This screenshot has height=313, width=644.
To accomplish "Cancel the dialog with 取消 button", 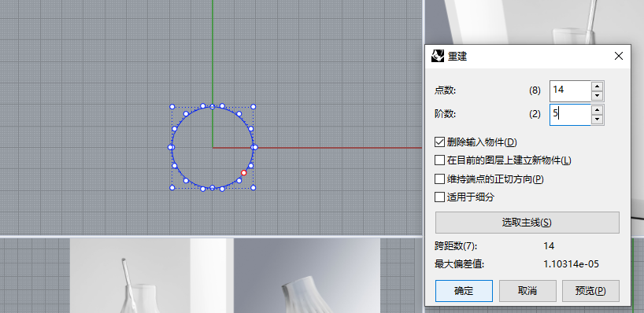I will 527,291.
